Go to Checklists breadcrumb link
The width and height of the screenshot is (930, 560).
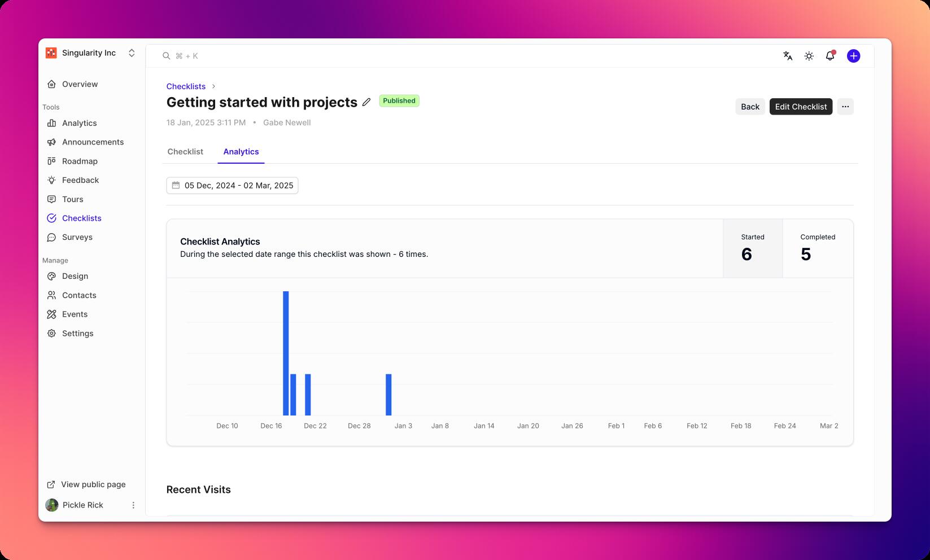(186, 86)
